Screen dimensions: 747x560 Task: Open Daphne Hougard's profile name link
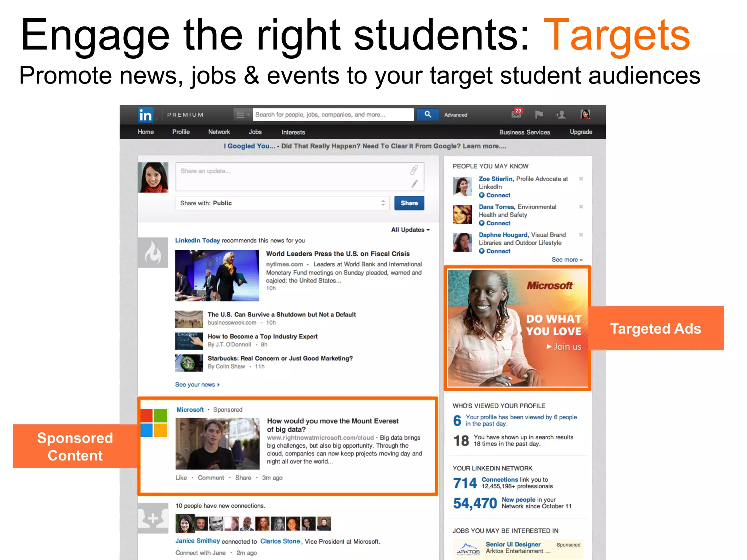[x=504, y=235]
